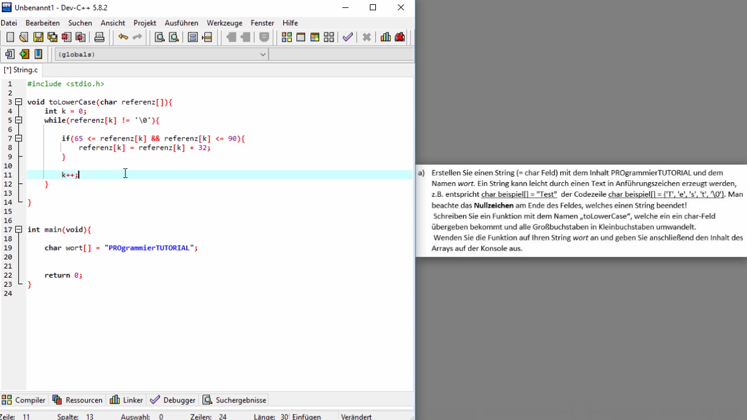This screenshot has width=747, height=420.
Task: Collapse the while loop fold at line 5
Action: (18, 120)
